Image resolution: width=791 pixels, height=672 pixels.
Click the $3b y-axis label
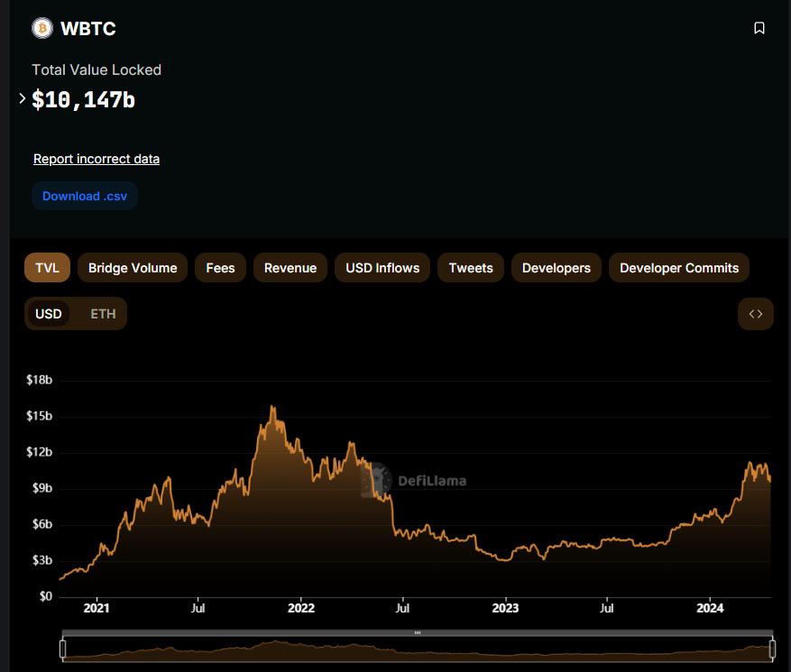pos(42,560)
